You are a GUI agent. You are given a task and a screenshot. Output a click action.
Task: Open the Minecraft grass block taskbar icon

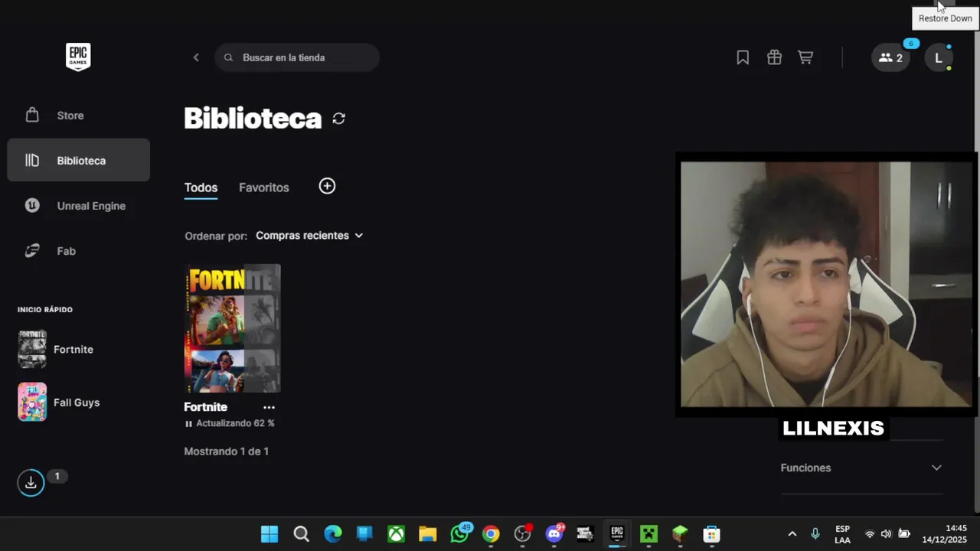pos(680,534)
